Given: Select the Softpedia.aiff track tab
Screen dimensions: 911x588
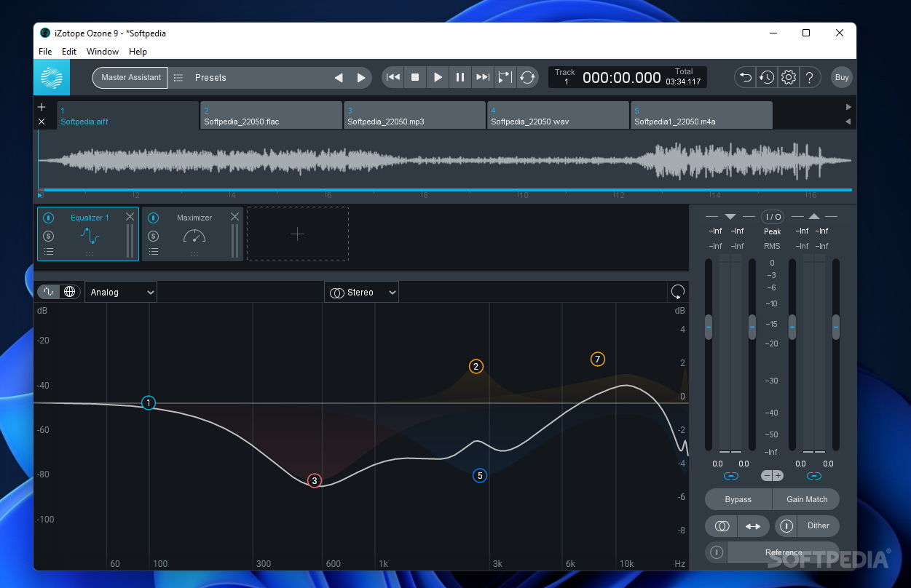Looking at the screenshot, I should click(x=127, y=116).
